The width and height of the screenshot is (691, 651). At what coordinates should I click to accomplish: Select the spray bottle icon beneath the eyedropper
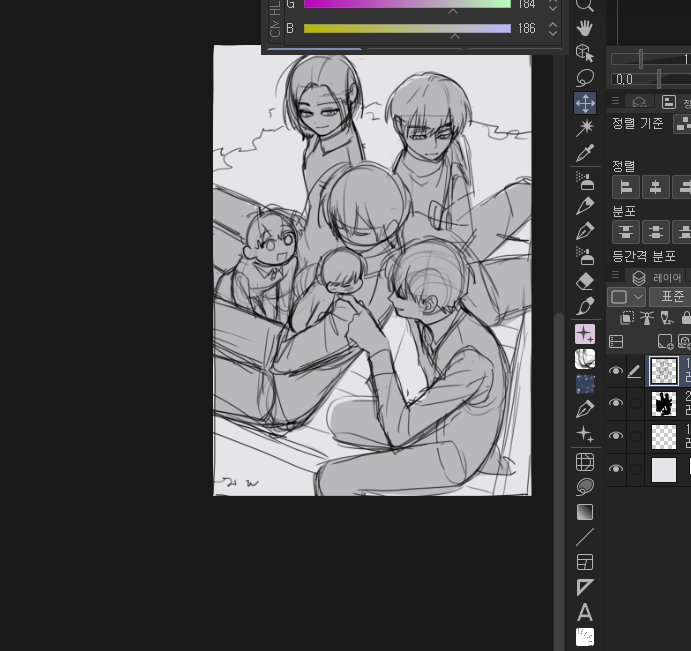coord(585,181)
